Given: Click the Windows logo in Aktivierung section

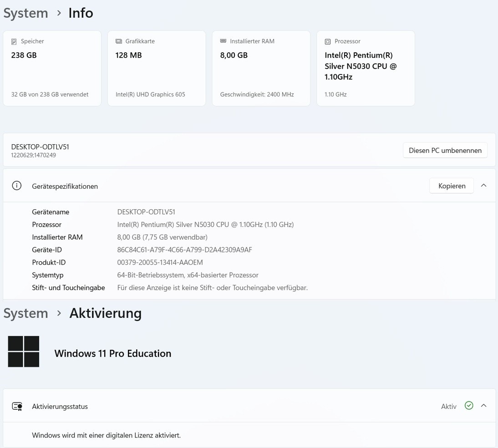Looking at the screenshot, I should click(24, 352).
